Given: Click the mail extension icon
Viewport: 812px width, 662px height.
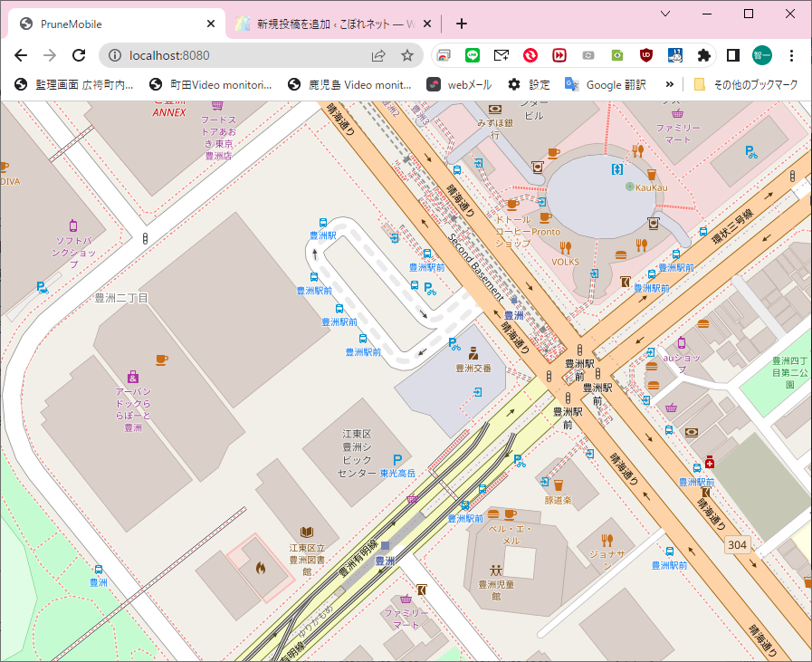Looking at the screenshot, I should point(501,55).
